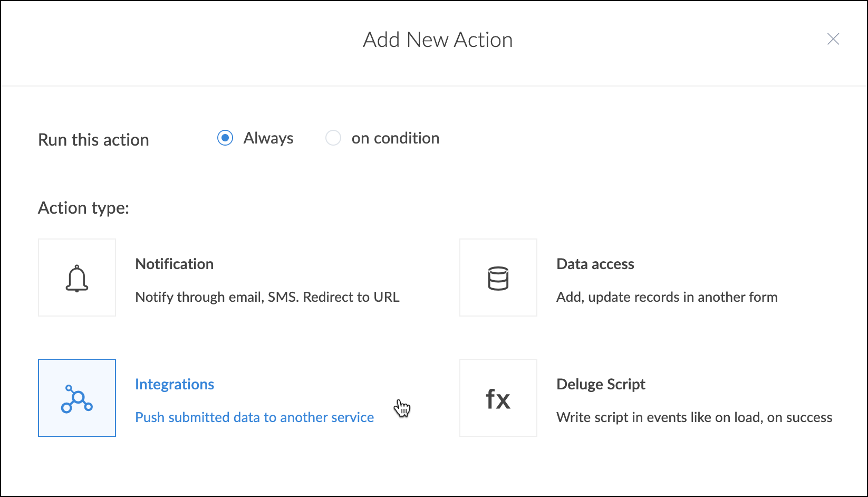Open the Integrations title link

(175, 384)
